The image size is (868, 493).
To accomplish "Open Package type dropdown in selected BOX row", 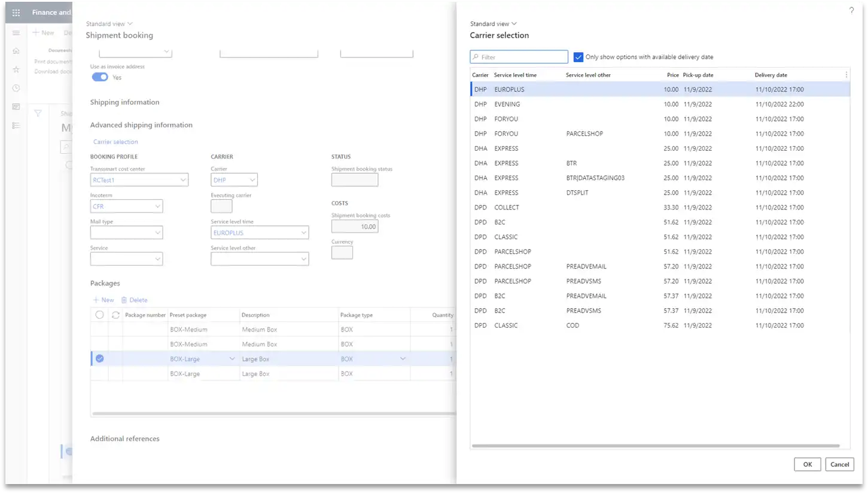I will coord(403,358).
